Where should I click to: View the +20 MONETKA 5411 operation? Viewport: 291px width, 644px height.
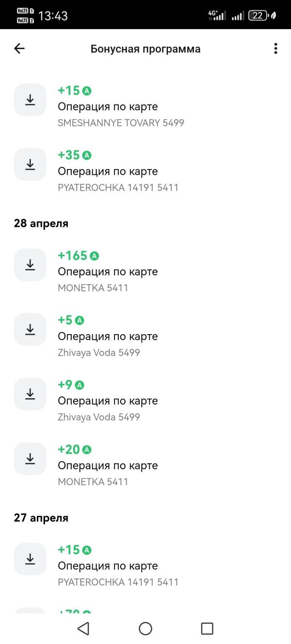(145, 465)
